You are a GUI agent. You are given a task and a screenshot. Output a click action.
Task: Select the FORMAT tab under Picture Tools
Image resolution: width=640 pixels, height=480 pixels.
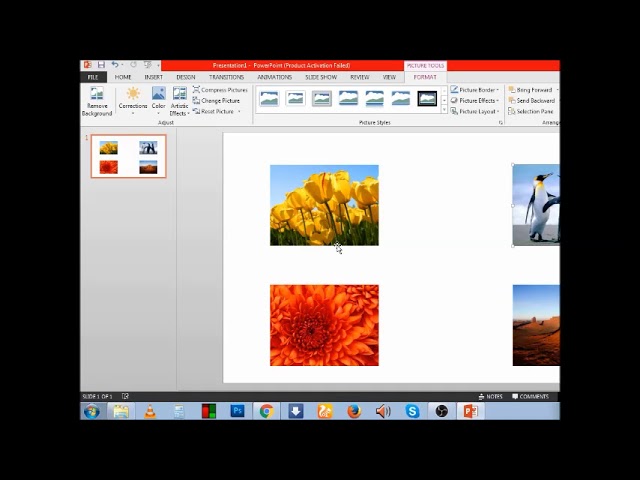click(425, 77)
